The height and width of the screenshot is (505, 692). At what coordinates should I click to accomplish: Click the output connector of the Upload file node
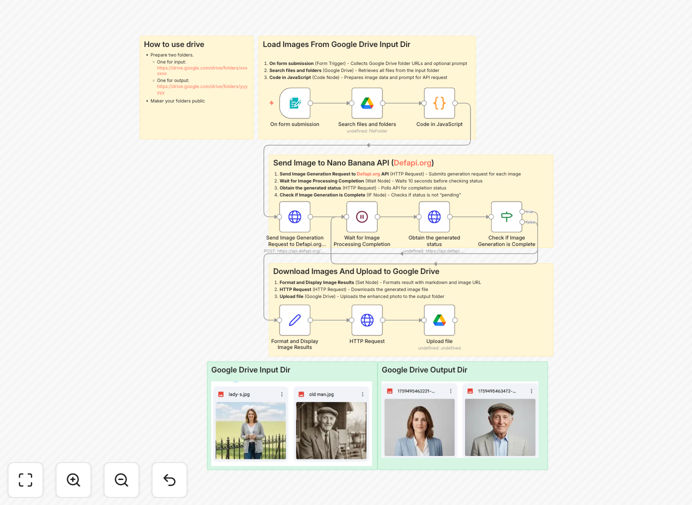(x=455, y=320)
